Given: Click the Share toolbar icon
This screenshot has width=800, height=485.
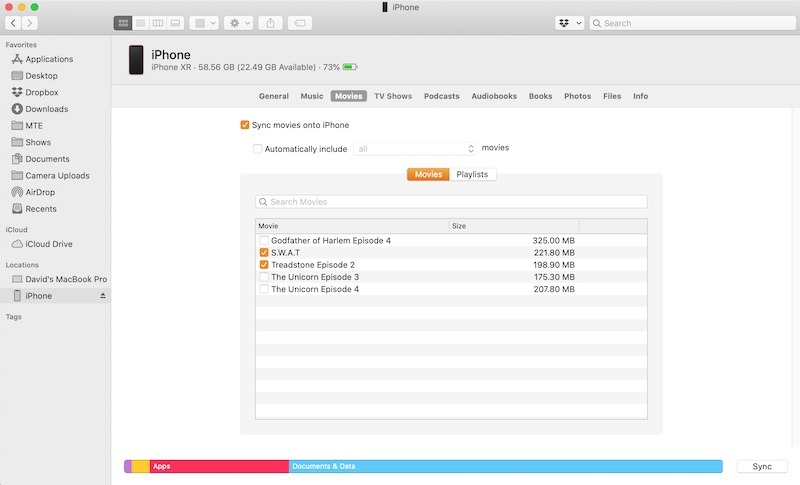Looking at the screenshot, I should click(x=270, y=22).
